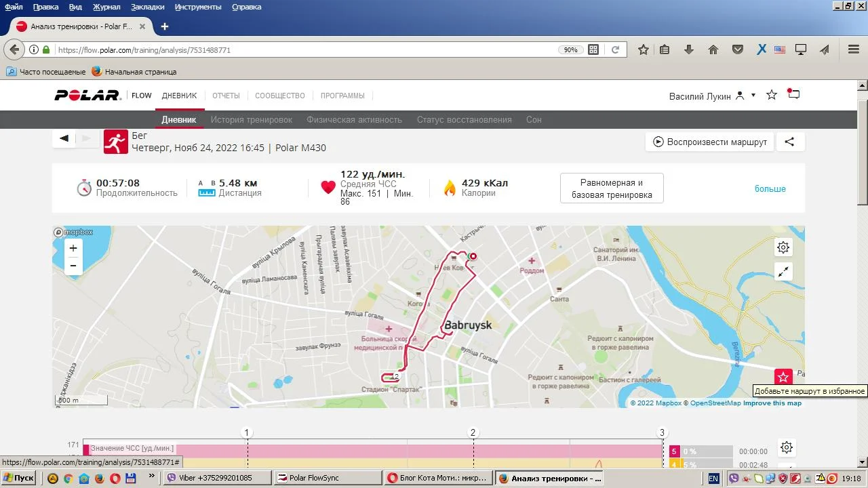Click the Часто посещаемые bookmark

(x=46, y=71)
